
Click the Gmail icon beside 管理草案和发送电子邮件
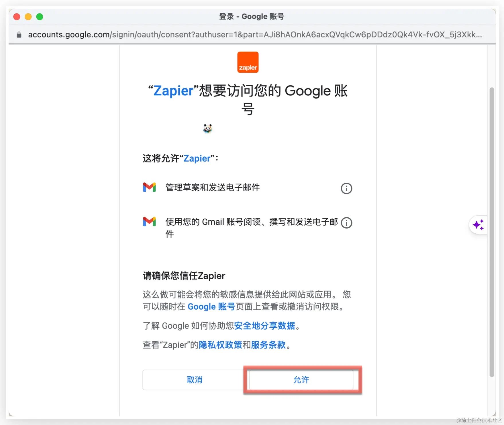[149, 187]
